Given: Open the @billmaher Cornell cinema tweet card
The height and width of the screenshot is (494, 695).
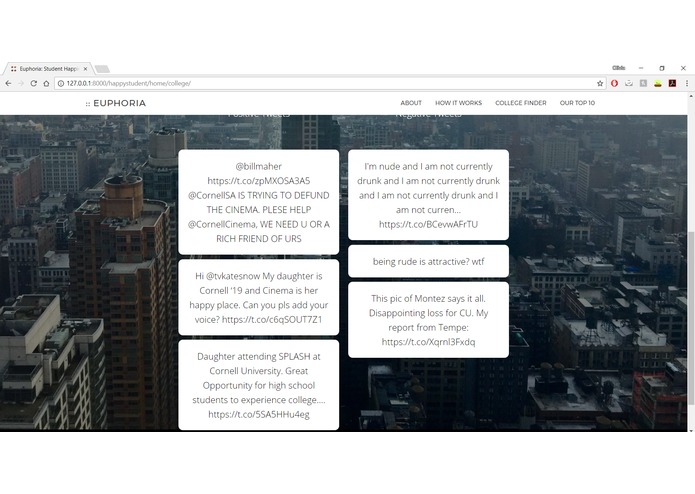Looking at the screenshot, I should tap(258, 202).
